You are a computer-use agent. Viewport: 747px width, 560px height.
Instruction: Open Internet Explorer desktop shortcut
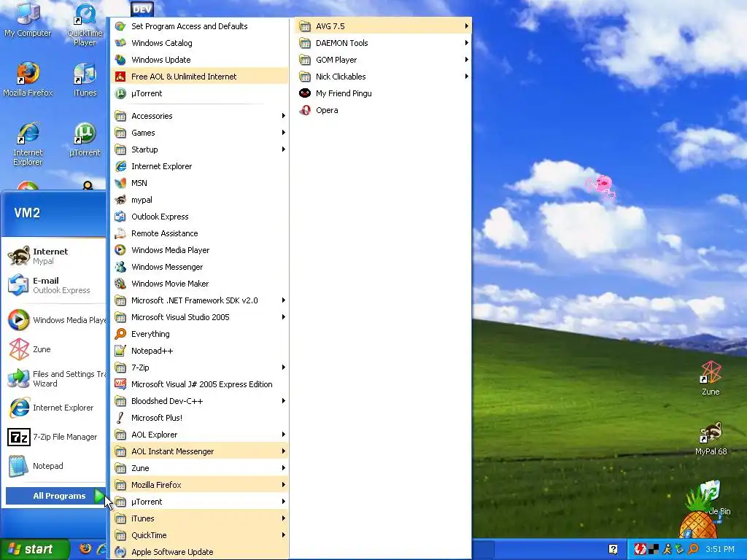28,144
